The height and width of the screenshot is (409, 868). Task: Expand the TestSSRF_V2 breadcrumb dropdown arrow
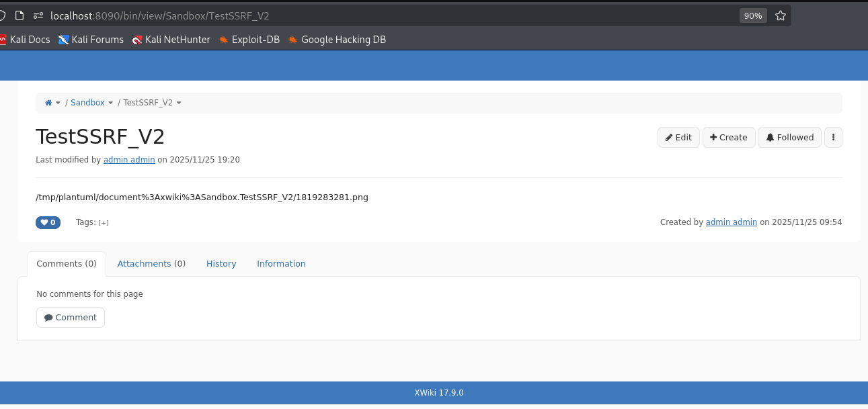pos(179,103)
